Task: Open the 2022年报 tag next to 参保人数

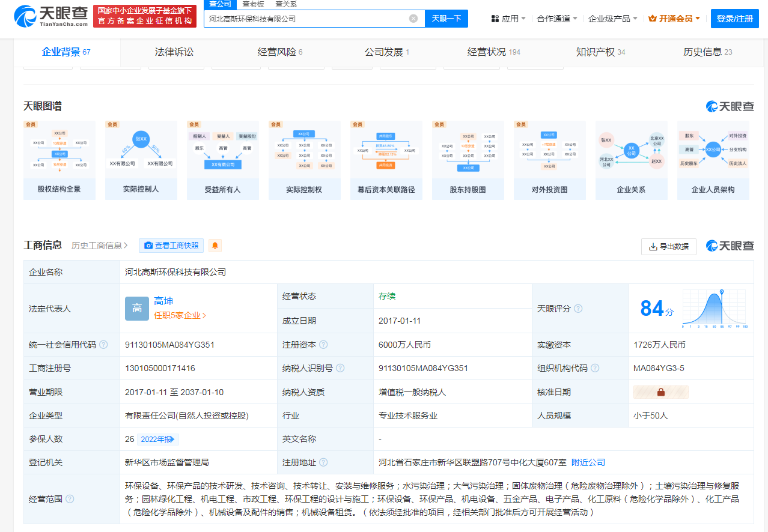Action: click(158, 439)
